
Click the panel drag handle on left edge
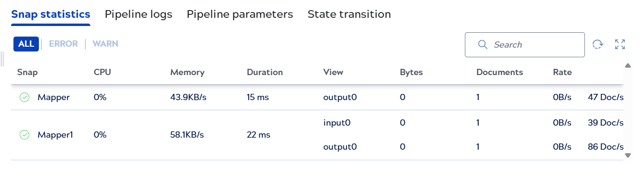2,59
